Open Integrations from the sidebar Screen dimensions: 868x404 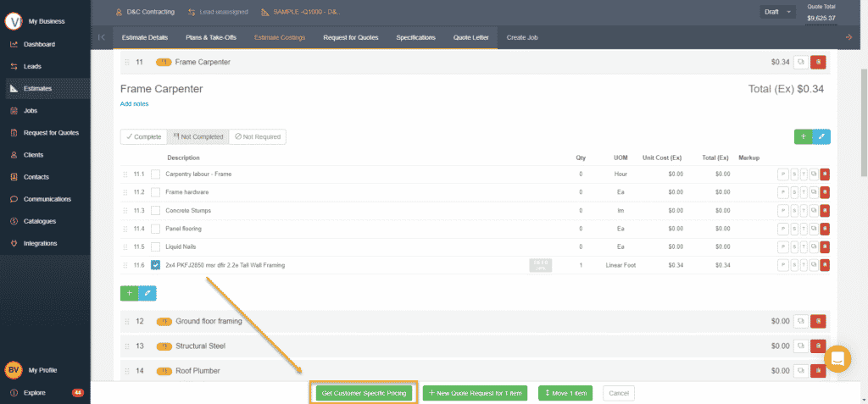[x=14, y=243]
